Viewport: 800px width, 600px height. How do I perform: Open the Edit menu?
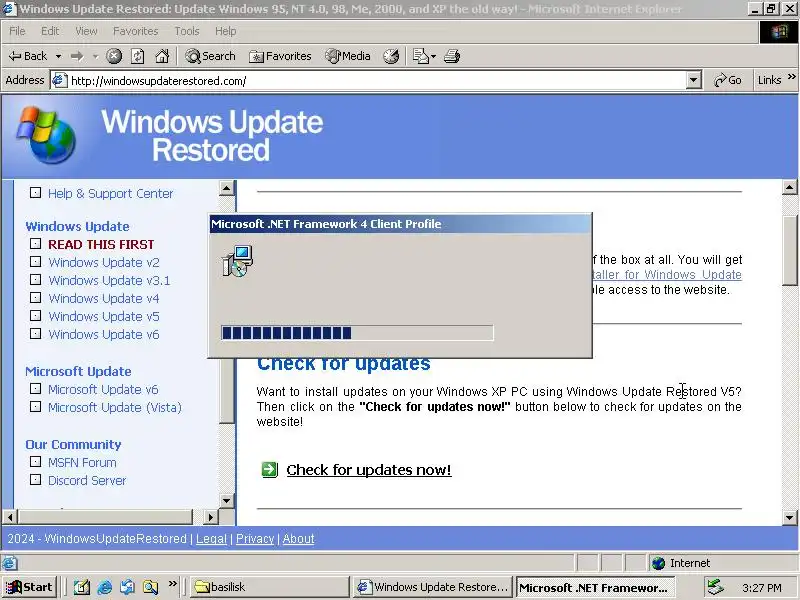click(x=50, y=31)
